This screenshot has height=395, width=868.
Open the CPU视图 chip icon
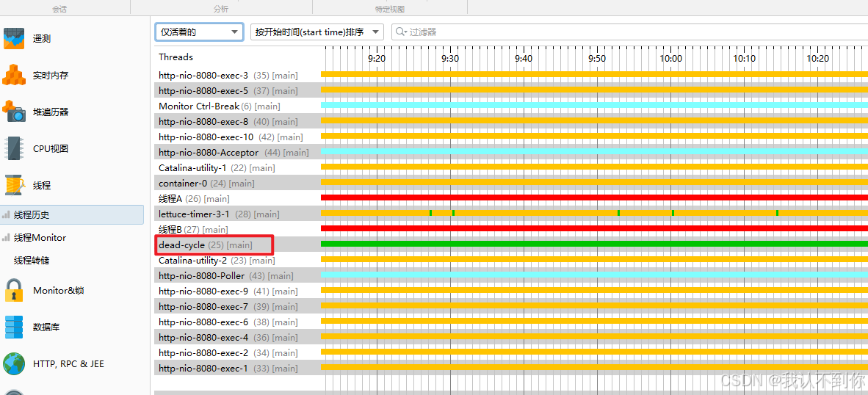[x=15, y=149]
